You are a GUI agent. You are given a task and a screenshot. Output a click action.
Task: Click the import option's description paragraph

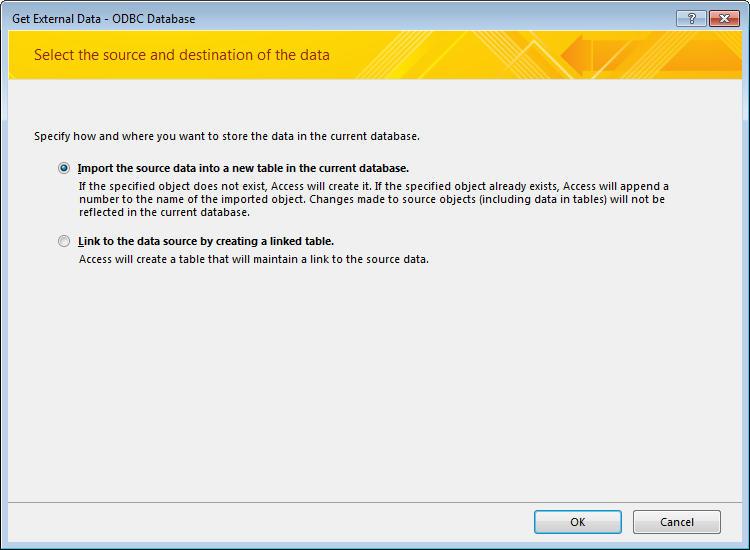374,199
